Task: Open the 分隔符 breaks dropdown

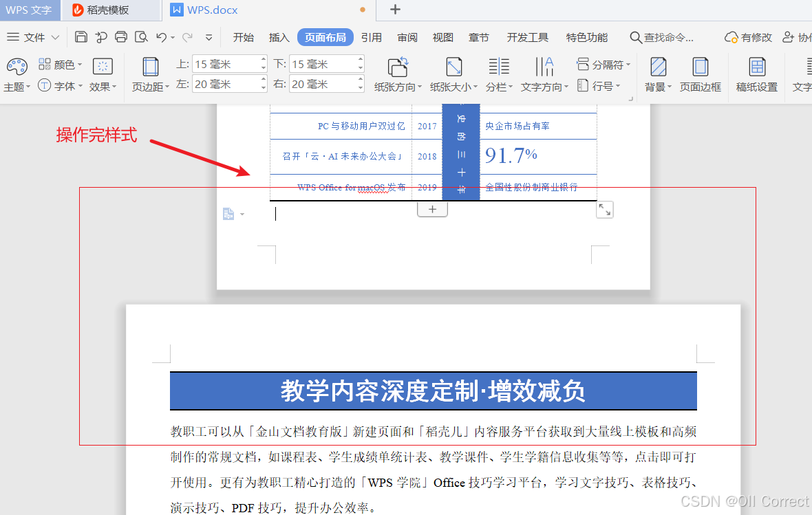Action: (x=603, y=65)
